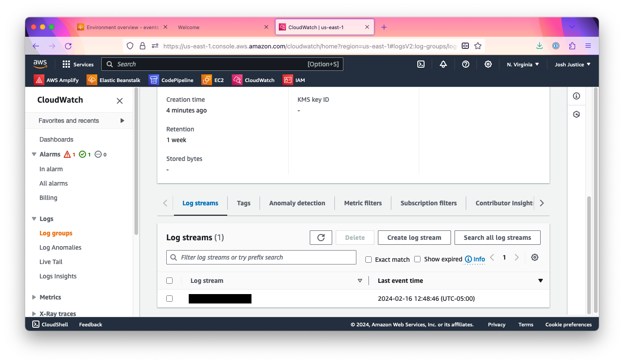This screenshot has height=364, width=624.
Task: Open AWS Amplify shortcut
Action: [56, 80]
